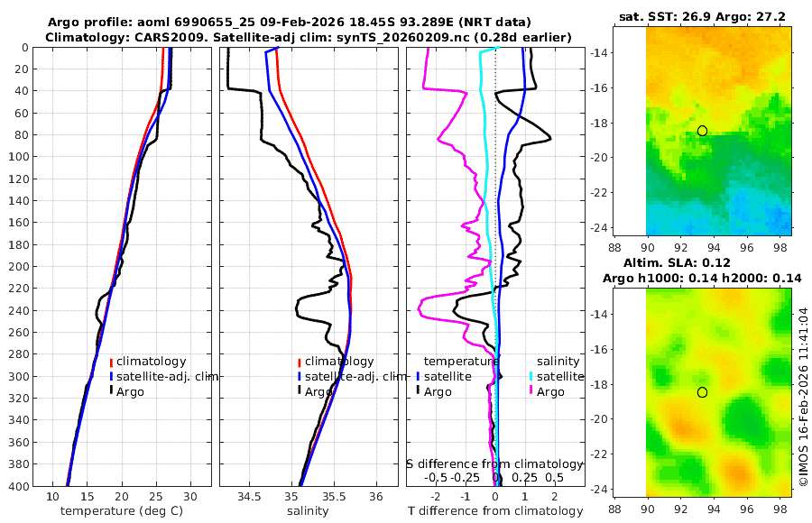This screenshot has width=812, height=523.
Task: Select the Argo profile title text
Action: point(289,23)
